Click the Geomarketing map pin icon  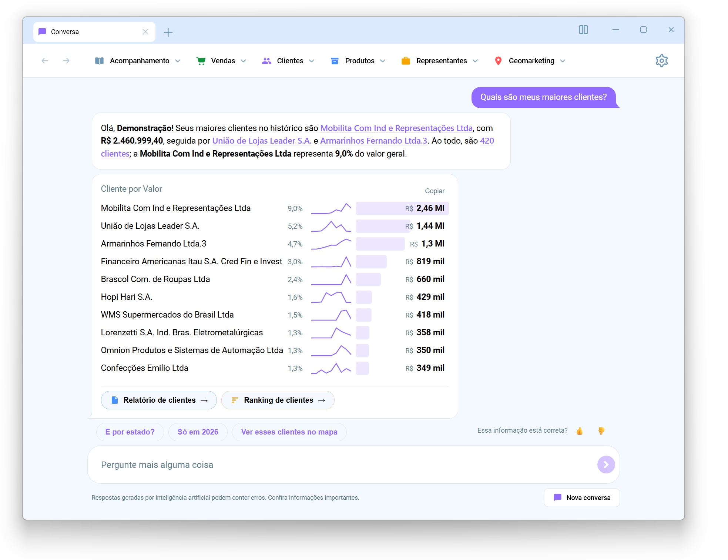click(x=498, y=61)
